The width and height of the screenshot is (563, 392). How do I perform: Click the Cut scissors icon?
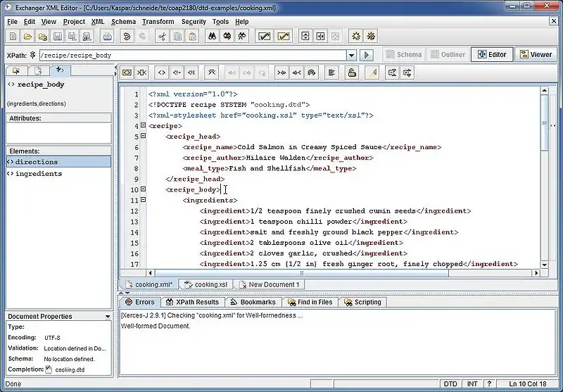[162, 36]
